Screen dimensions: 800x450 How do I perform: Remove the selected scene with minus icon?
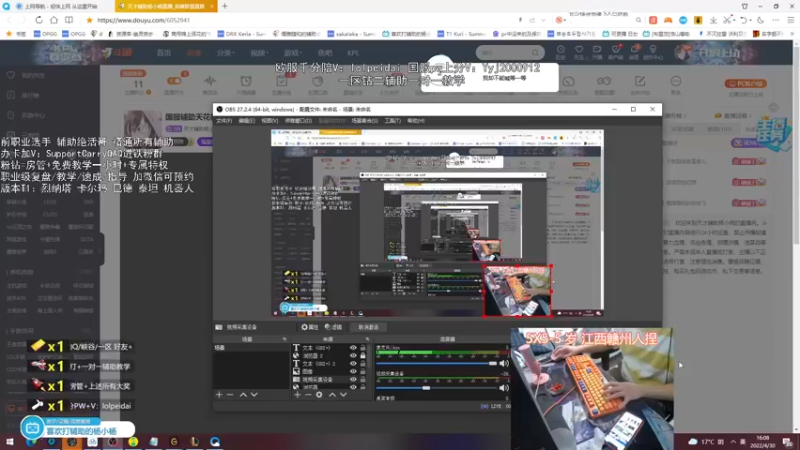(230, 394)
